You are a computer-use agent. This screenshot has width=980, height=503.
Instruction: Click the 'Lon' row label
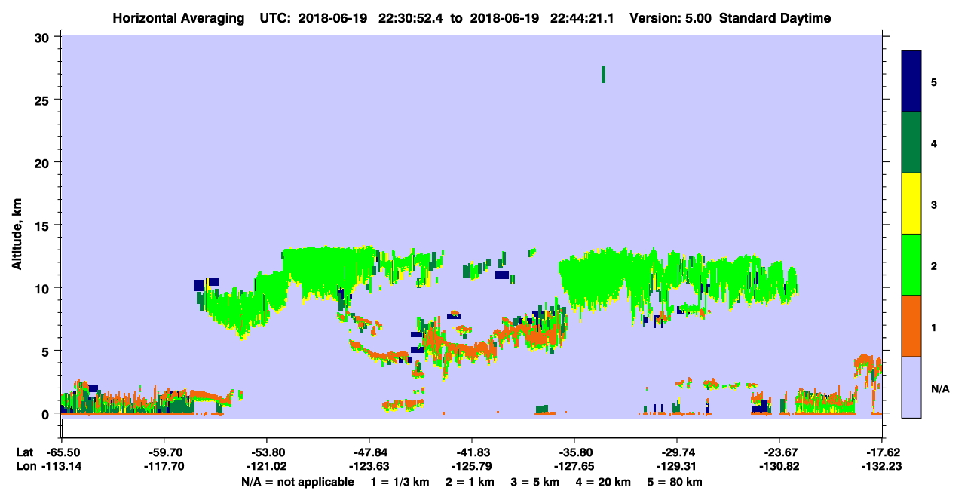coord(25,466)
